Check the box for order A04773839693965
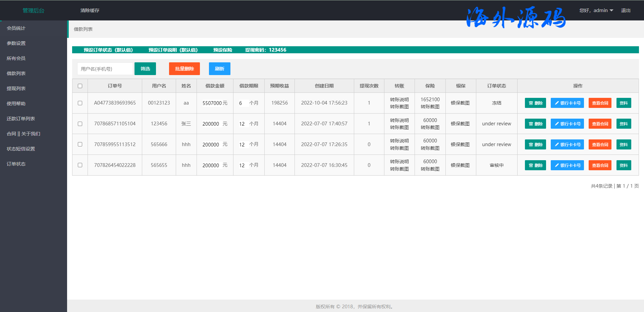 [x=80, y=103]
